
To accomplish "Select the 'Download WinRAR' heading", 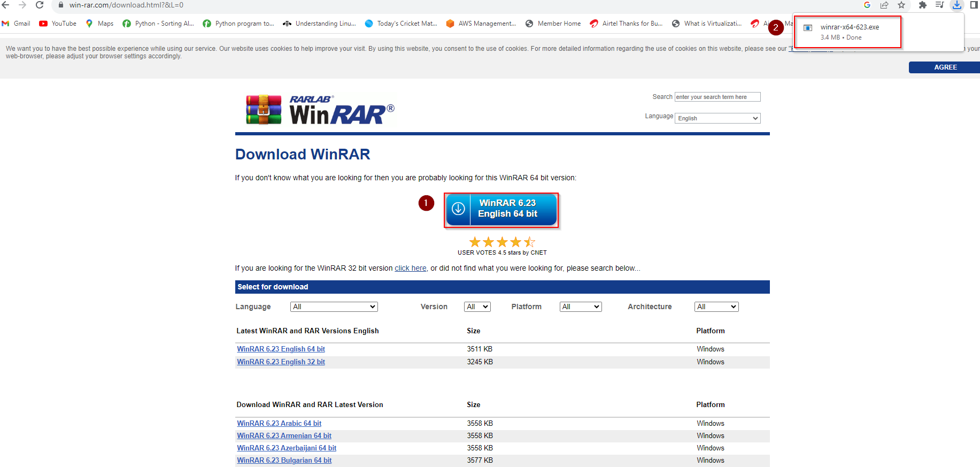I will pos(303,154).
